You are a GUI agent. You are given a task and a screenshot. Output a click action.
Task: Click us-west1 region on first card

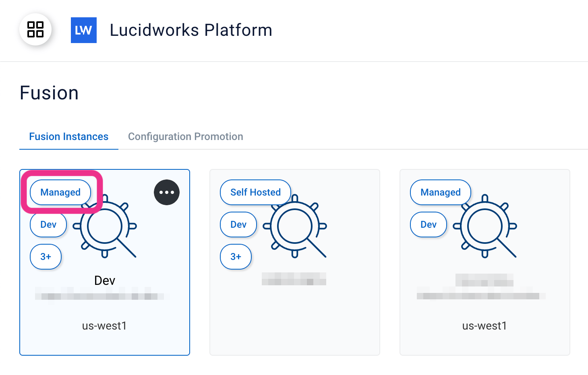105,326
